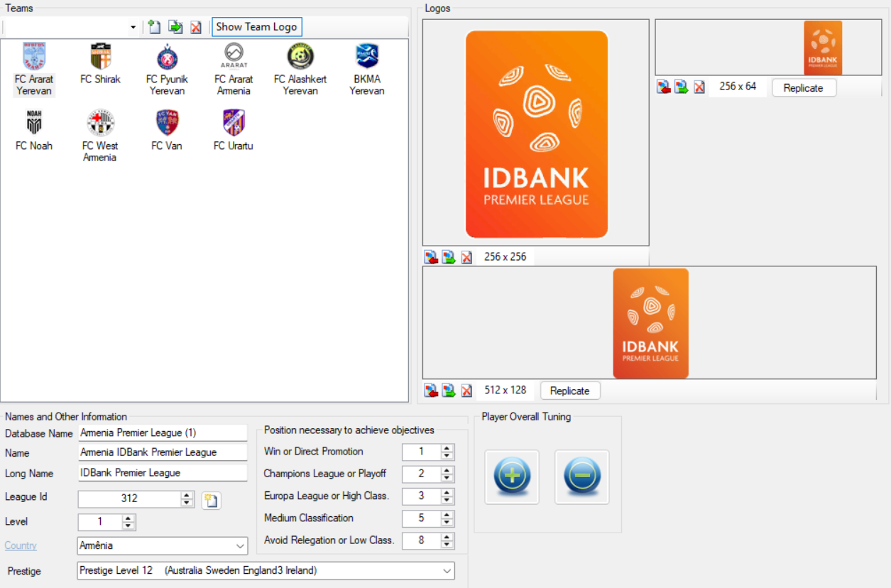Click the plus Player Overall Tuning button
This screenshot has height=588, width=891.
(x=512, y=477)
